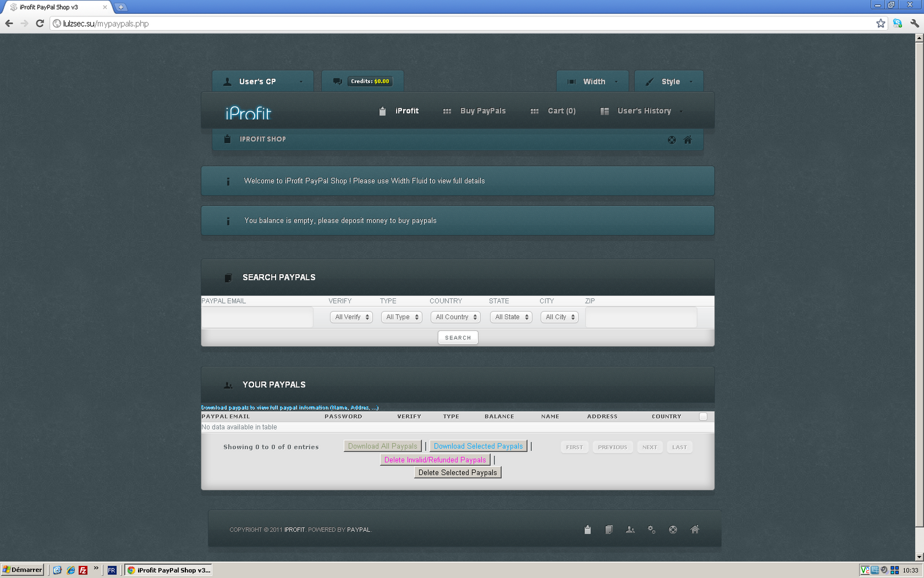
Task: Click the home icon in the IPROFIT SHOP bar
Action: point(687,139)
